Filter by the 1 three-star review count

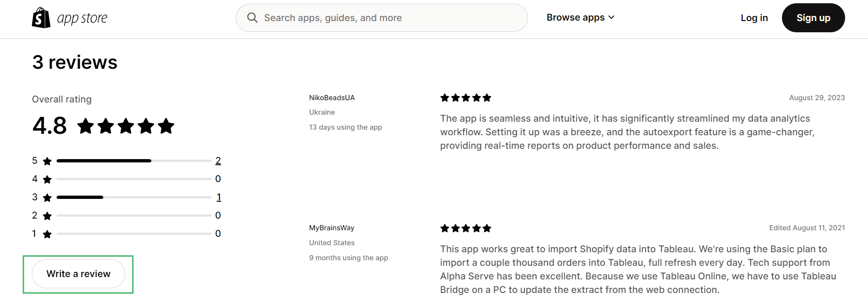tap(218, 197)
